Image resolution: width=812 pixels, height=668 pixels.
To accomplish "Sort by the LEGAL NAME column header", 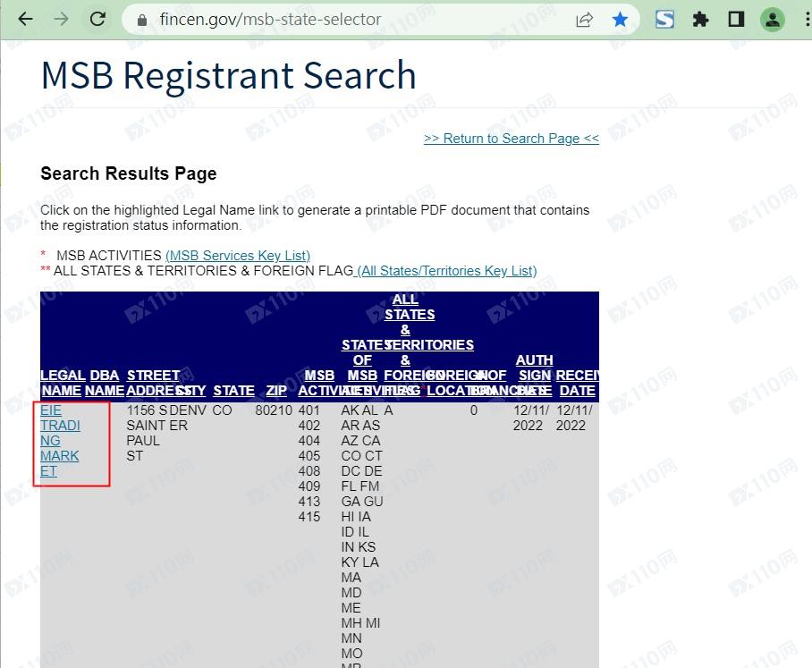I will (63, 383).
